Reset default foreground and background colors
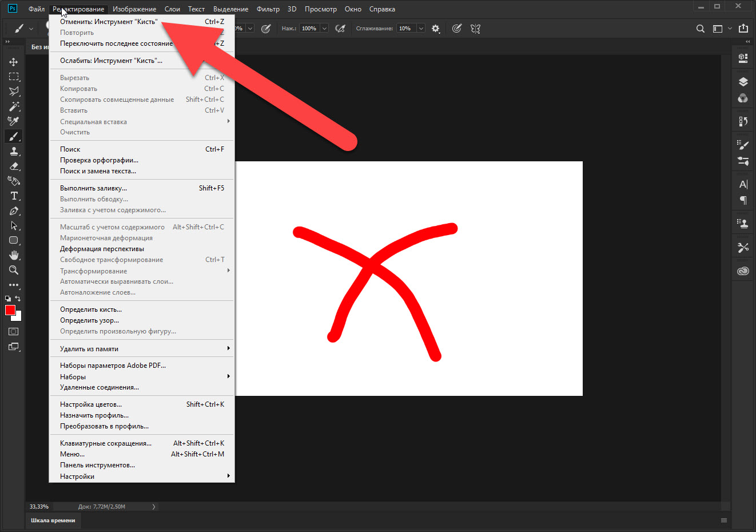 (x=8, y=299)
